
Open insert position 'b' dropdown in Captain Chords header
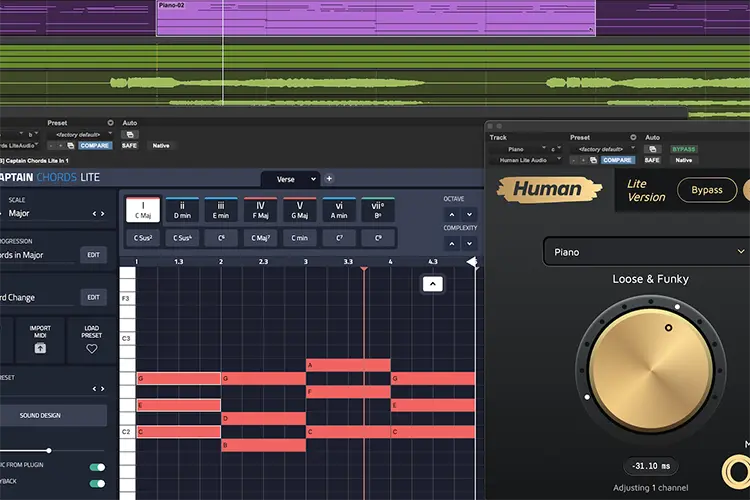tap(33, 135)
